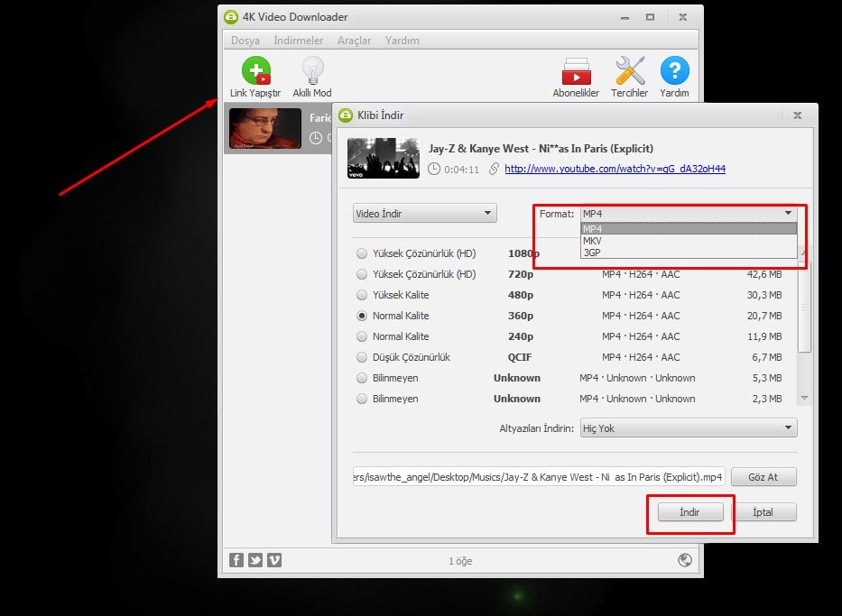The width and height of the screenshot is (842, 616).
Task: Open the Vimeo icon in the status bar
Action: tap(274, 560)
